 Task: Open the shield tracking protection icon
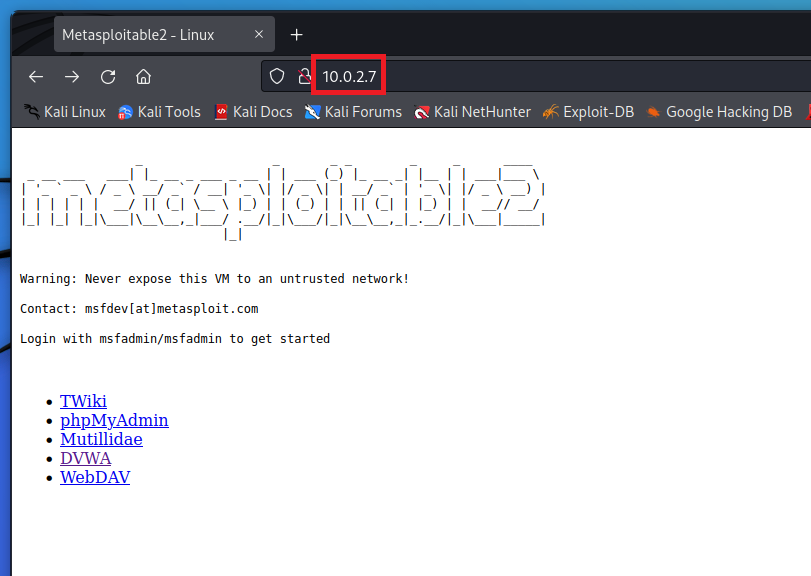click(277, 77)
